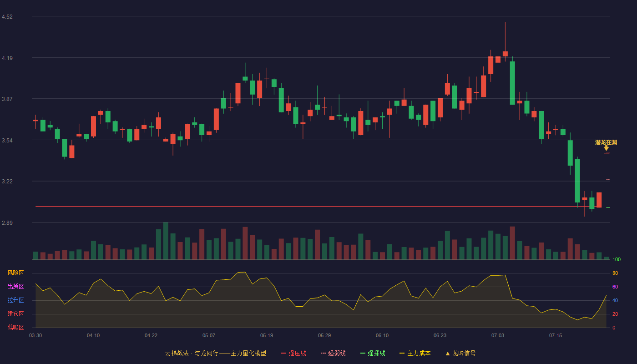Viewport: 637px width, 364px height.
Task: Select the 低吸区 zone label
Action: pyautogui.click(x=15, y=328)
